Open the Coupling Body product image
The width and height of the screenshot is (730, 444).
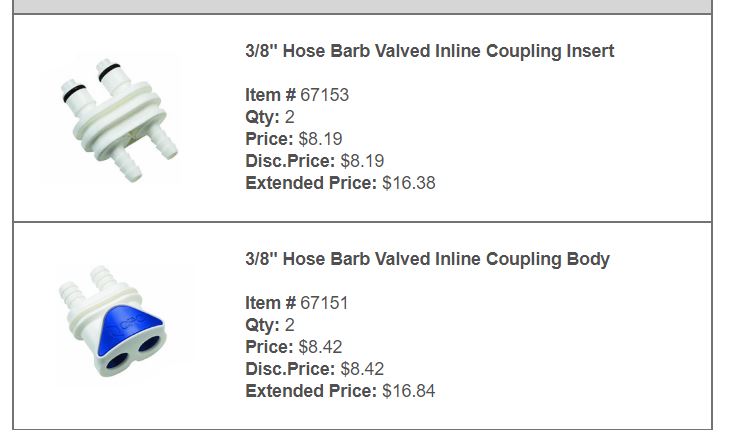click(112, 322)
